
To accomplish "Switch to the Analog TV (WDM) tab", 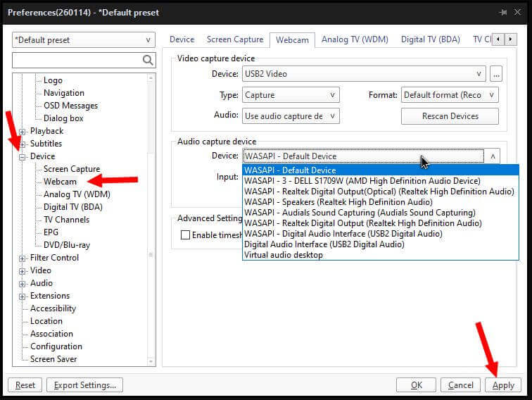I will 354,39.
